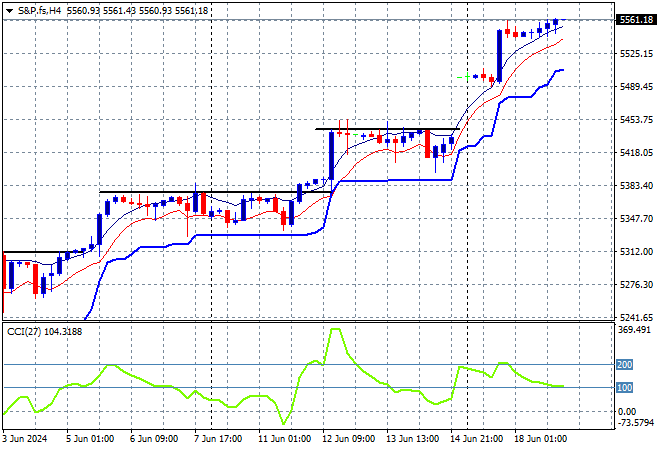Click the CCI 200 level marker
660x450 pixels.
coord(624,365)
